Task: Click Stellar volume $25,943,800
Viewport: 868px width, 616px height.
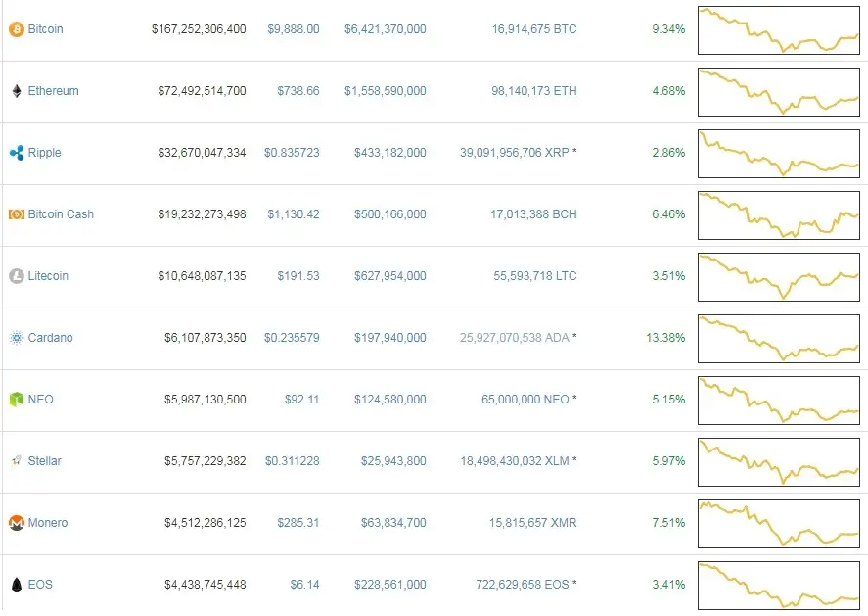Action: click(x=393, y=461)
